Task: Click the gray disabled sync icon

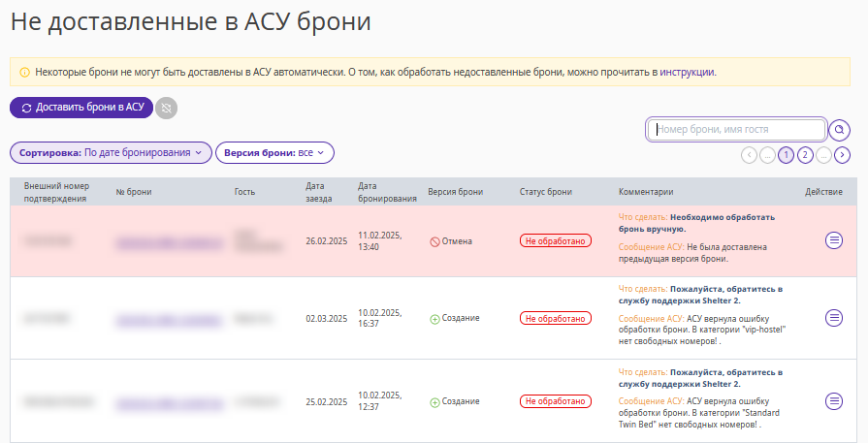Action: pos(166,108)
